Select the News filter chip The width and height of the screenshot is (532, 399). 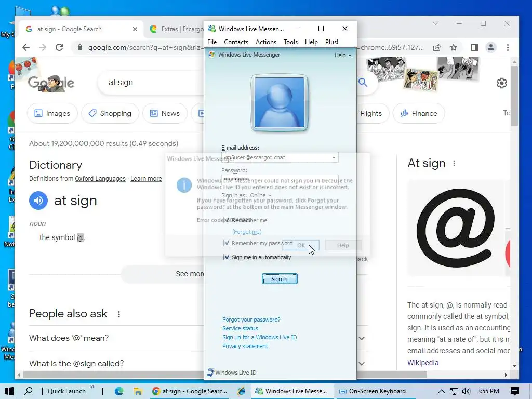click(165, 113)
